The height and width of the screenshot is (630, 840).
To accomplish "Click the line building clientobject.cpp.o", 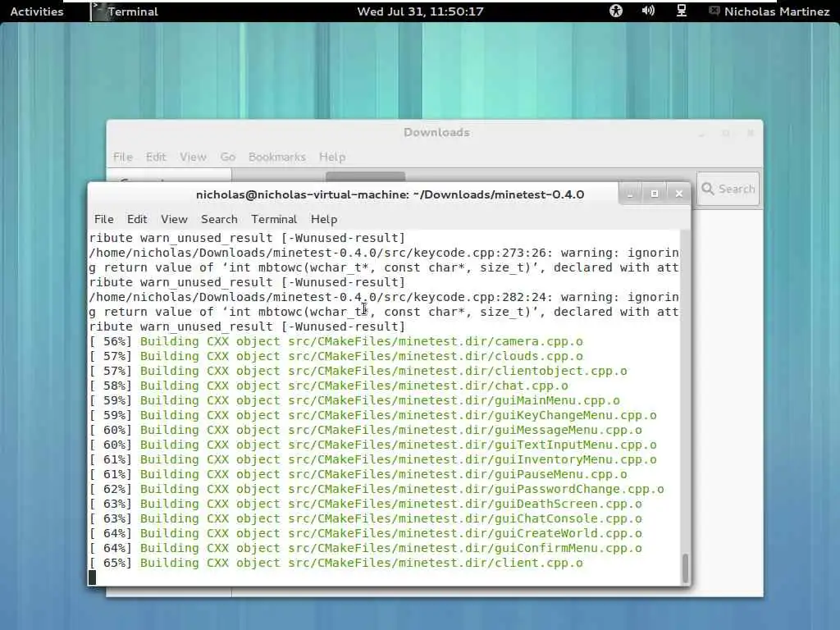I will [358, 371].
